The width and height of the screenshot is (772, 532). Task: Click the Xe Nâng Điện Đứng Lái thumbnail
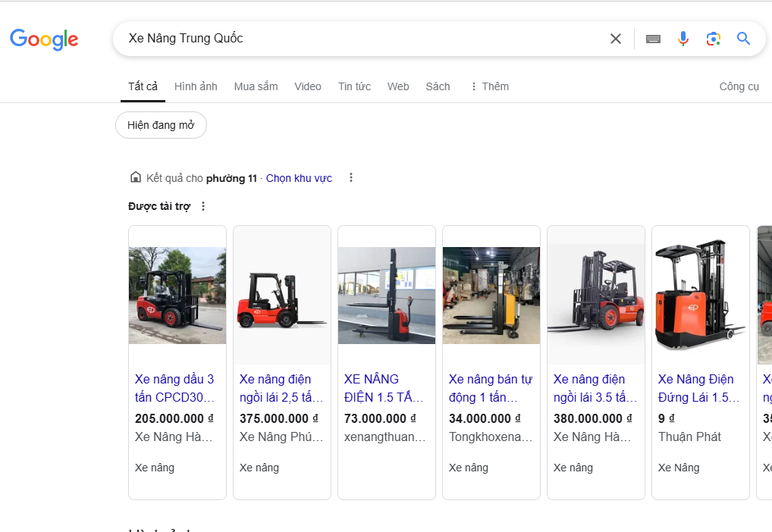(700, 296)
